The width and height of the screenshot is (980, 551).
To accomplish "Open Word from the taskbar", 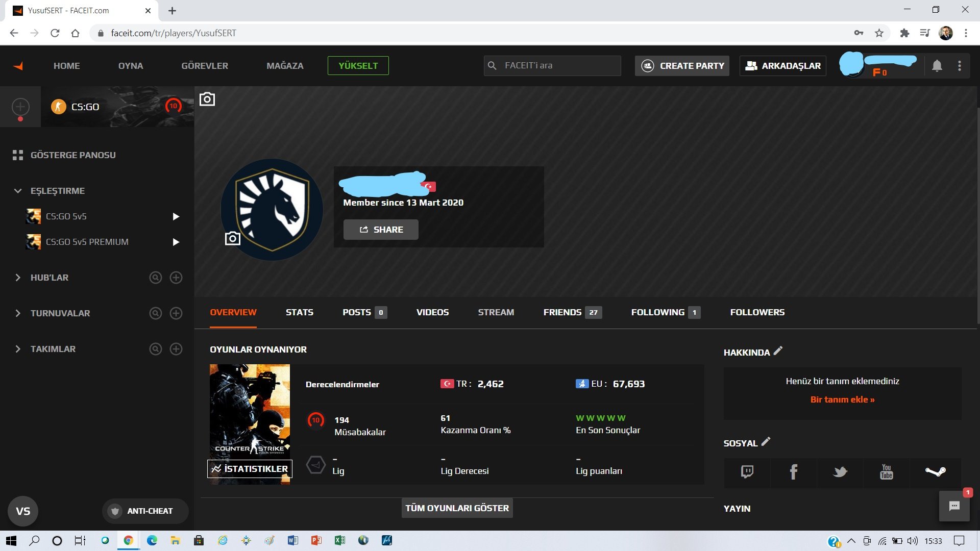I will point(292,541).
